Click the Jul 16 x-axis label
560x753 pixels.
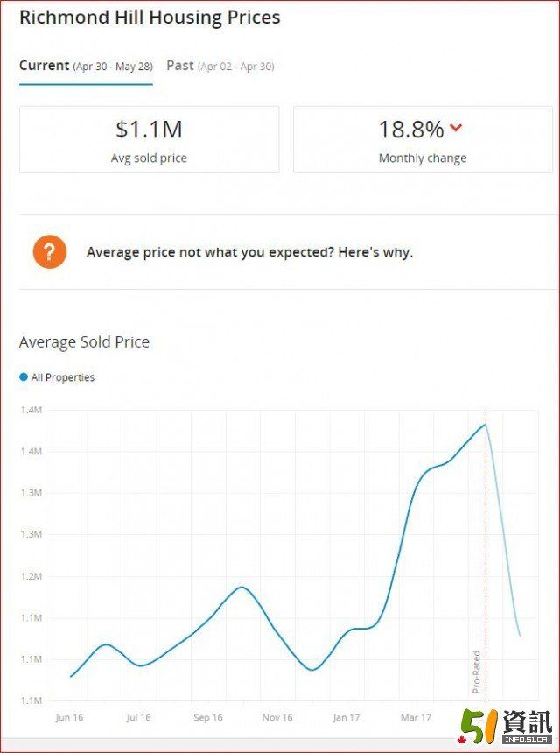(138, 717)
